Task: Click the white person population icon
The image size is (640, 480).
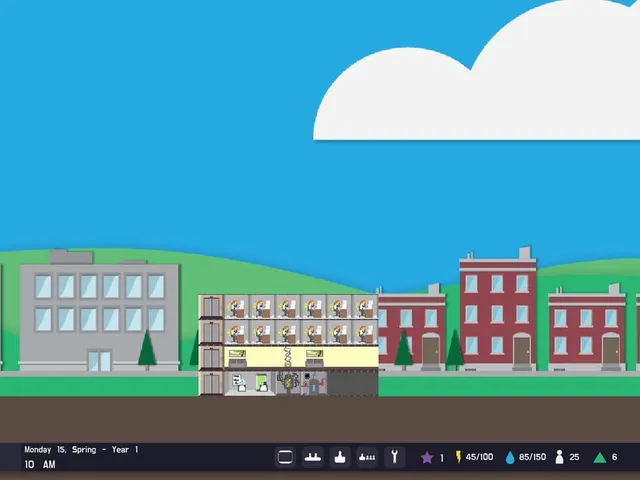Action: (x=560, y=457)
